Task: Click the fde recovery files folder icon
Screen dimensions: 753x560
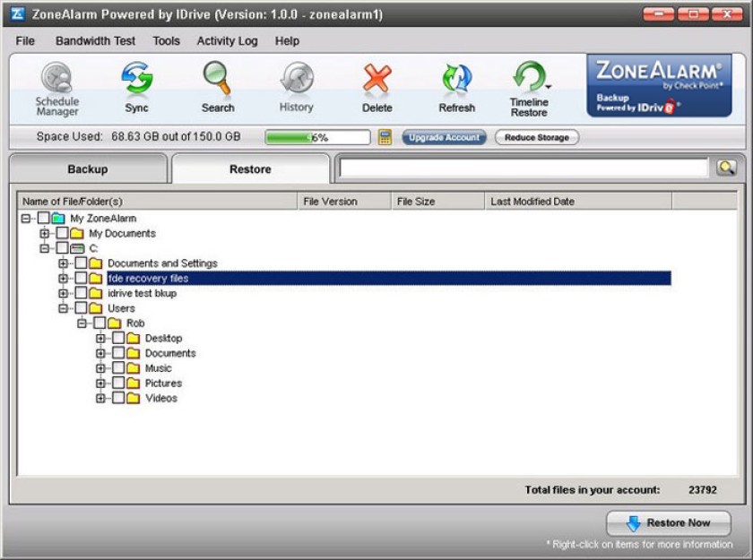Action: [96, 278]
